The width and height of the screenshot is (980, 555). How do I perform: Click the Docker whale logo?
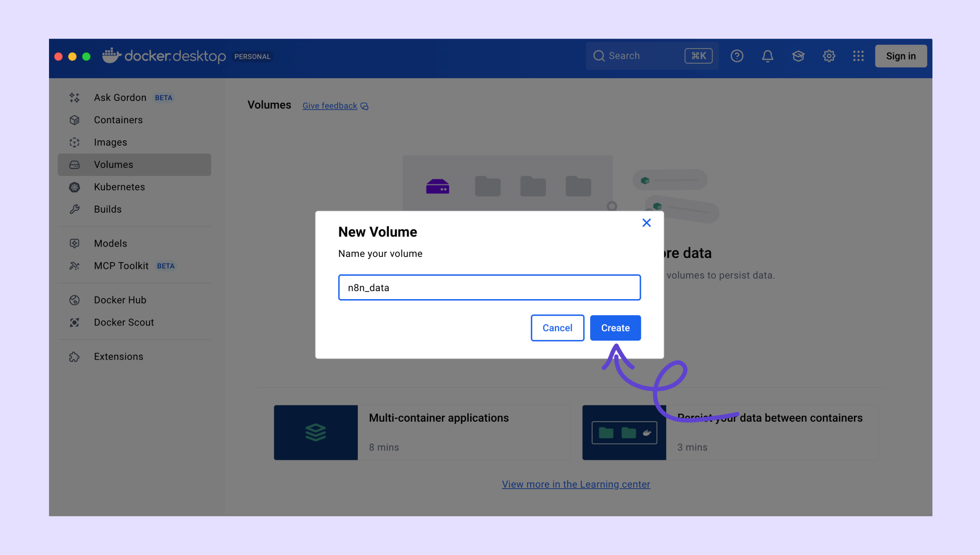coord(112,55)
